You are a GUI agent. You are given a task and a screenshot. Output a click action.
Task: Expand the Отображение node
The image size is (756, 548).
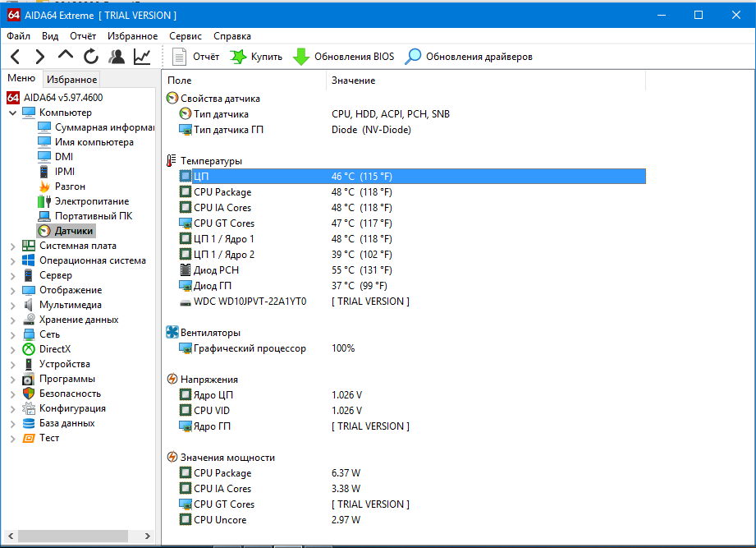pyautogui.click(x=12, y=291)
